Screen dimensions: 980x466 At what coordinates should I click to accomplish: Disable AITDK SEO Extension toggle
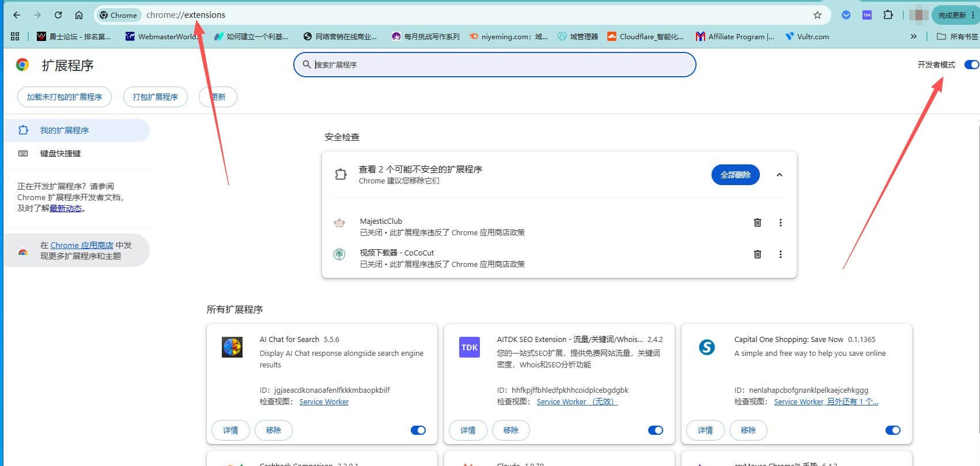pos(656,430)
